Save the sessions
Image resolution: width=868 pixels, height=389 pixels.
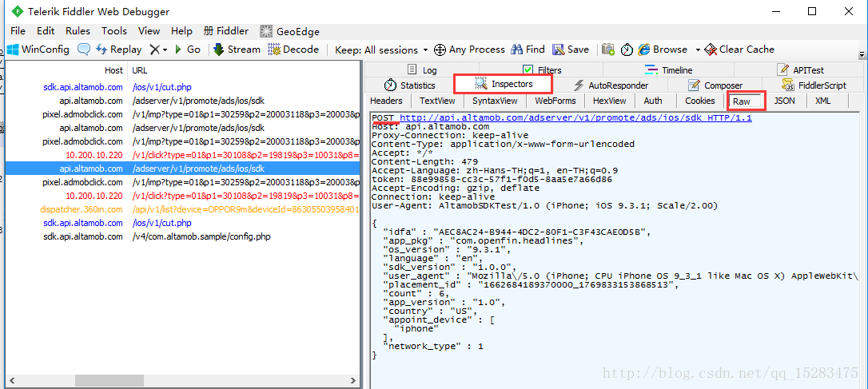coord(571,50)
